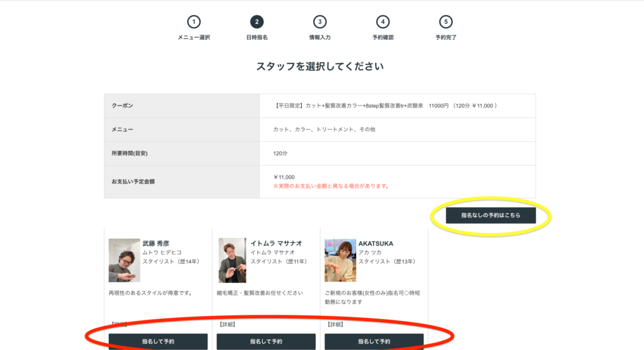Click step 1 circle for メニュー選択

[194, 22]
